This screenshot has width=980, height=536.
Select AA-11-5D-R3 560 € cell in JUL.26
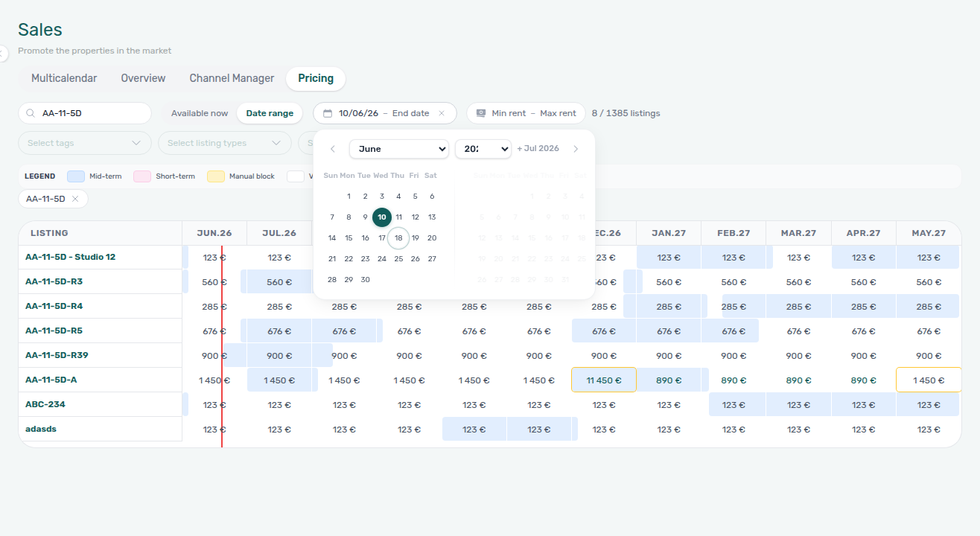(x=279, y=282)
